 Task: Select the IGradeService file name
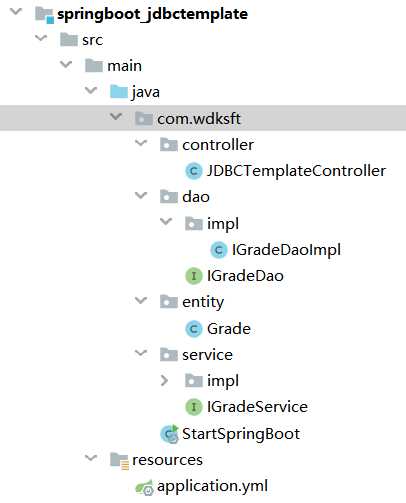pyautogui.click(x=257, y=407)
